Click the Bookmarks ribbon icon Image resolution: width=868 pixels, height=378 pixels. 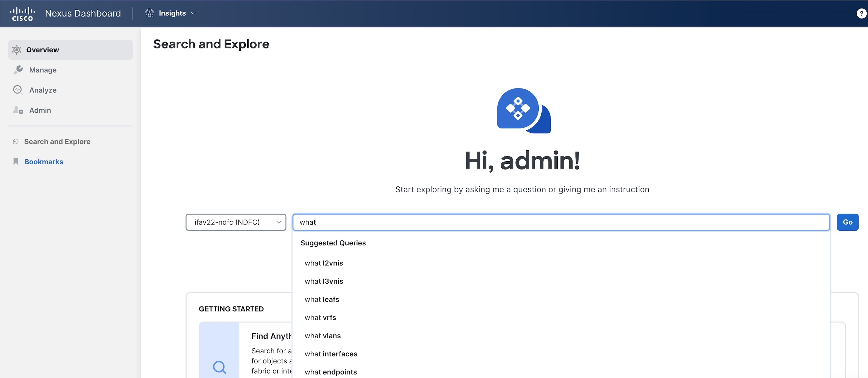point(16,162)
